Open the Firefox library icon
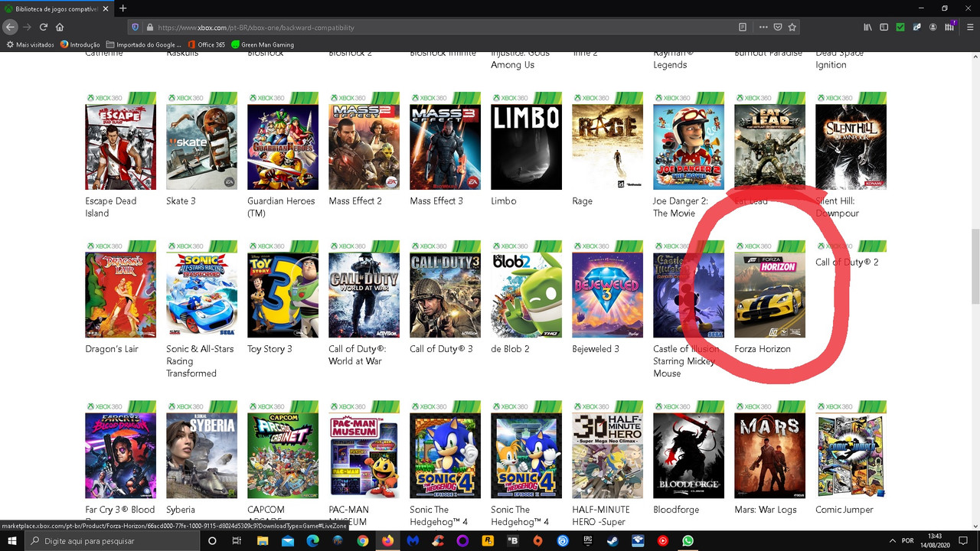Screen dimensions: 980x551 point(867,27)
